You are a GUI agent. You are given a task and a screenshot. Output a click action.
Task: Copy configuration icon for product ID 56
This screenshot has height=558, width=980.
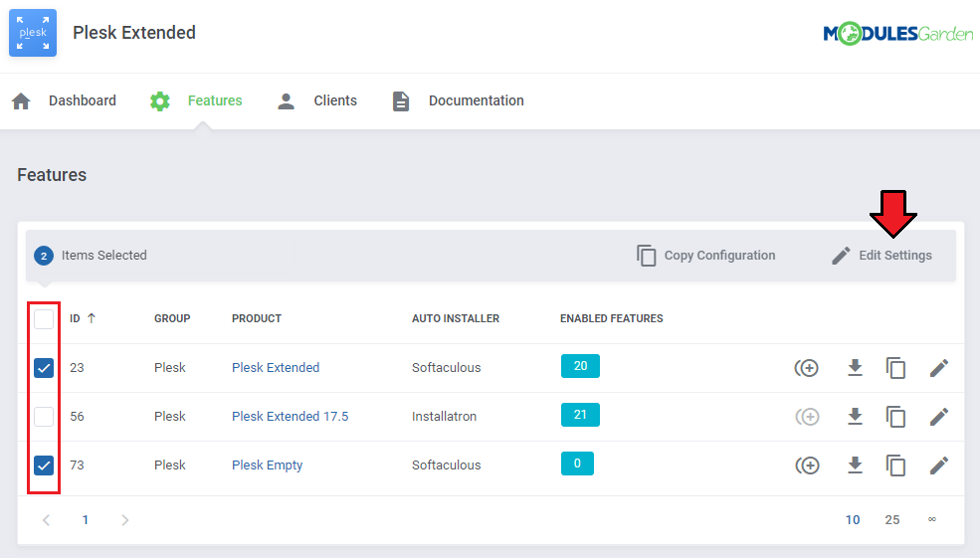tap(895, 417)
